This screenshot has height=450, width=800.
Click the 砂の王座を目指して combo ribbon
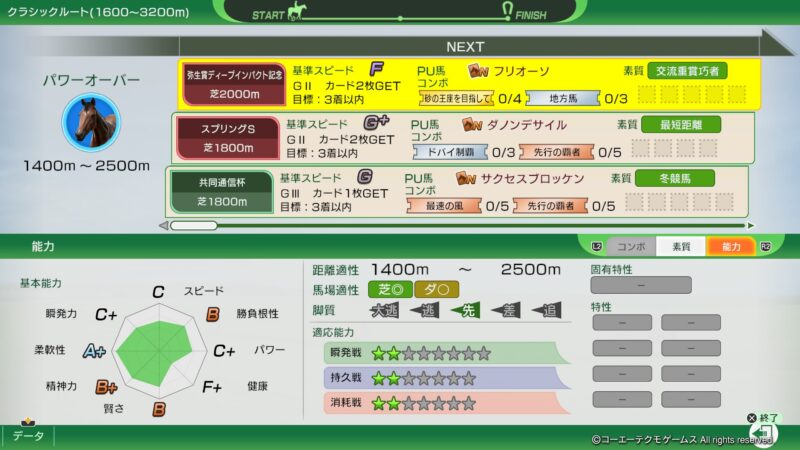click(x=457, y=98)
